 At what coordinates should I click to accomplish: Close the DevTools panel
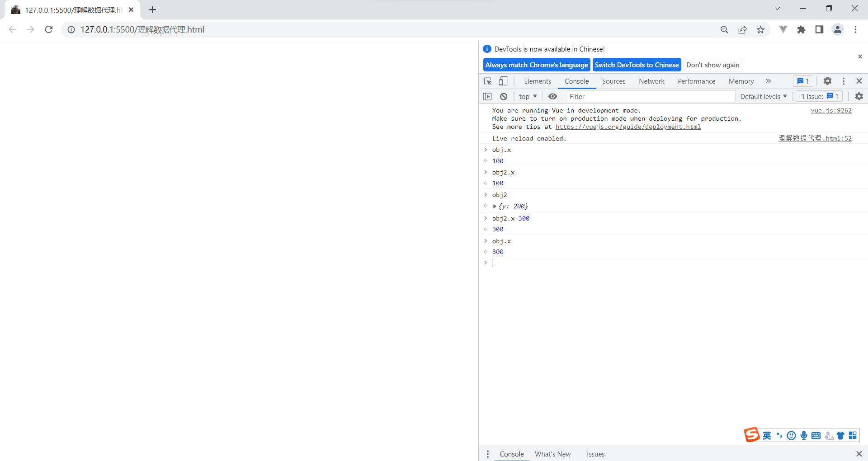point(859,81)
